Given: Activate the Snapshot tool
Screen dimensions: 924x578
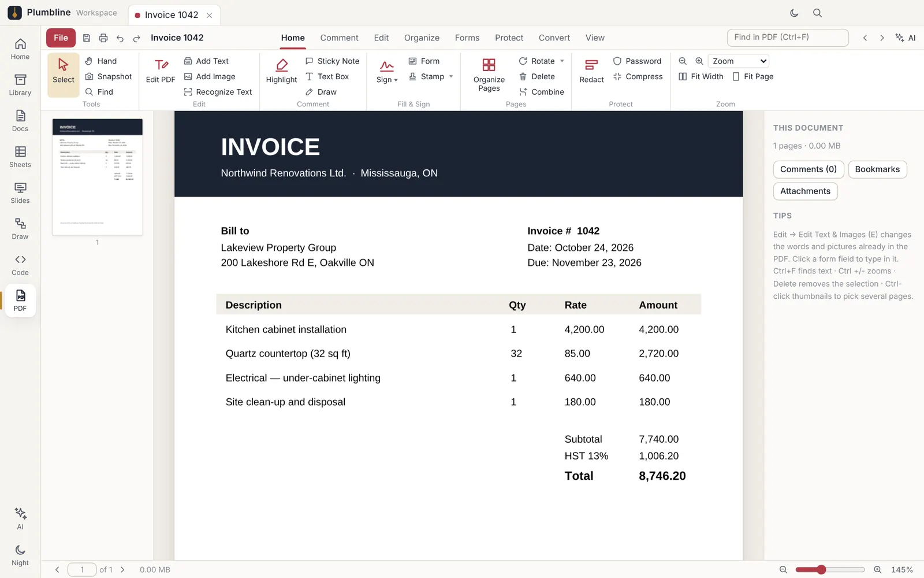Looking at the screenshot, I should [x=109, y=76].
